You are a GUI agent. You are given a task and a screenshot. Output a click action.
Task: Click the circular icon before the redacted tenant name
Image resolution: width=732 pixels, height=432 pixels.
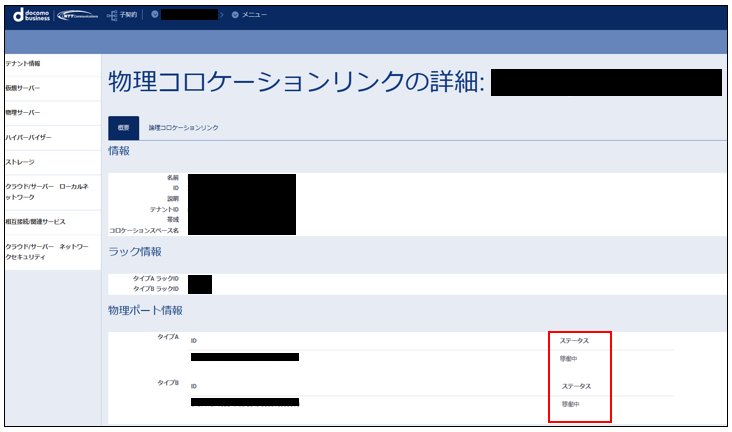click(x=155, y=15)
